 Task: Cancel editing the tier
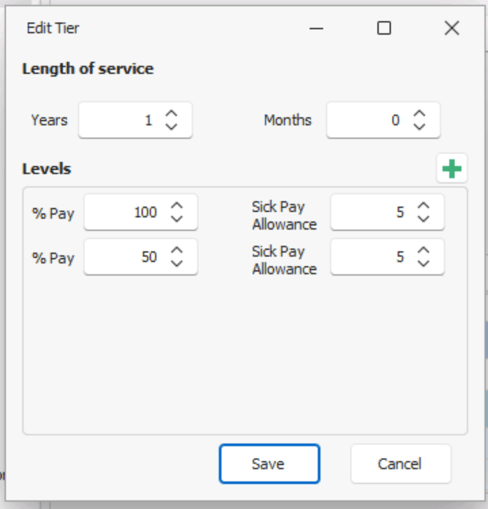(401, 464)
